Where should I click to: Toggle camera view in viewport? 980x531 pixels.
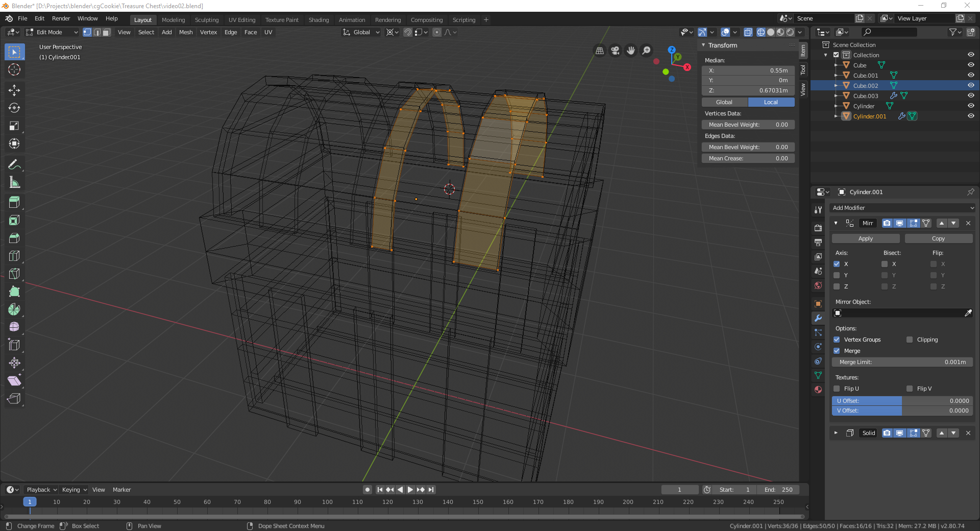[615, 51]
